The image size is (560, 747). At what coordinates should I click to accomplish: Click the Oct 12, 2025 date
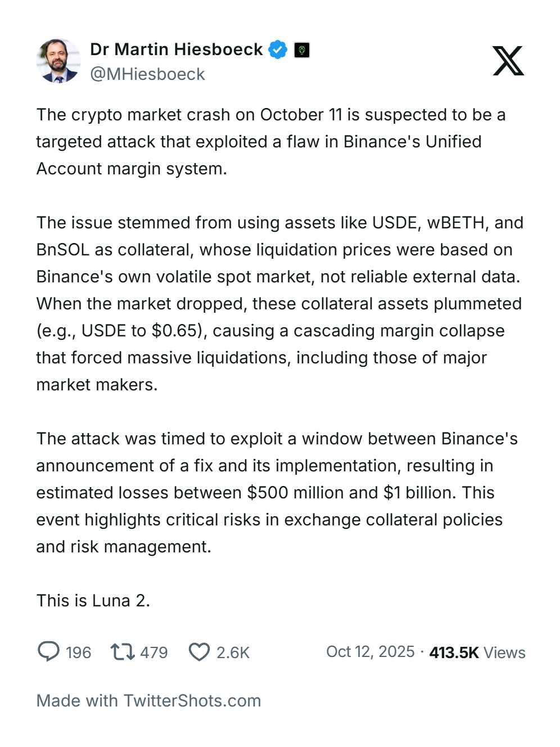pos(370,651)
